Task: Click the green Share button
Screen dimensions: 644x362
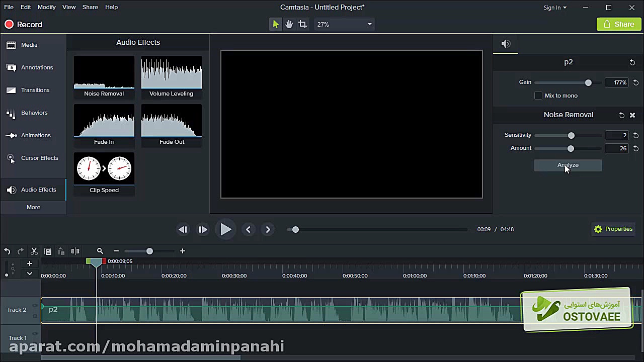Action: click(x=618, y=24)
